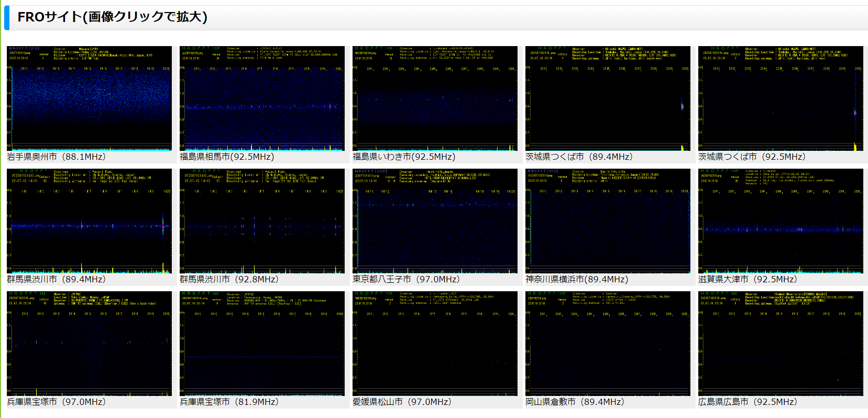Click the 岩手県奥州市 (88.1MHz) caption text

click(56, 157)
